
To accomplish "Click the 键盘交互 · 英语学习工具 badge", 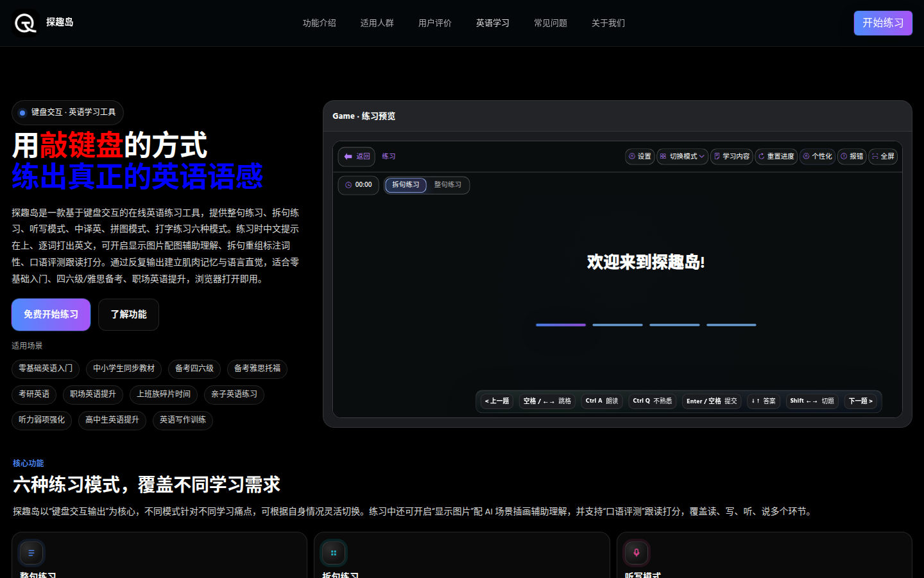I will coord(67,112).
